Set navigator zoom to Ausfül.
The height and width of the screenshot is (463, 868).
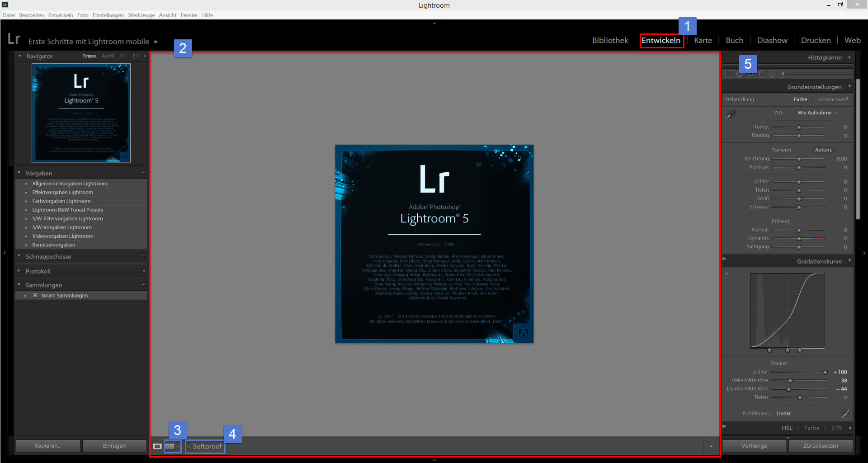108,56
